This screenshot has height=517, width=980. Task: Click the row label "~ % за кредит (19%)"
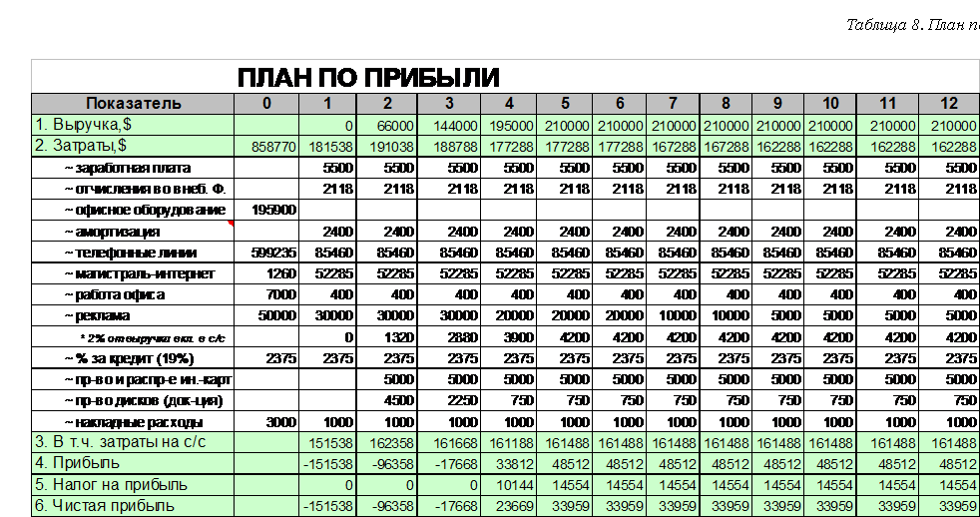coord(129,359)
